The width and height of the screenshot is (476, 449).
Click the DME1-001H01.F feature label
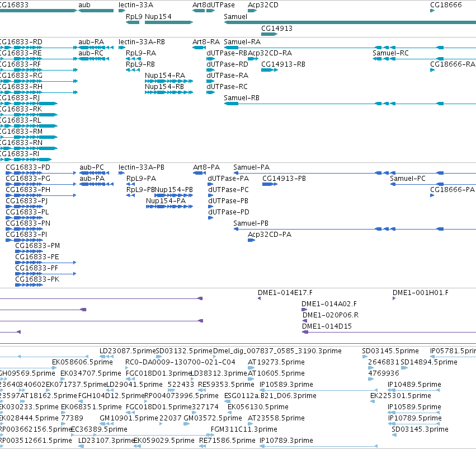tap(421, 293)
